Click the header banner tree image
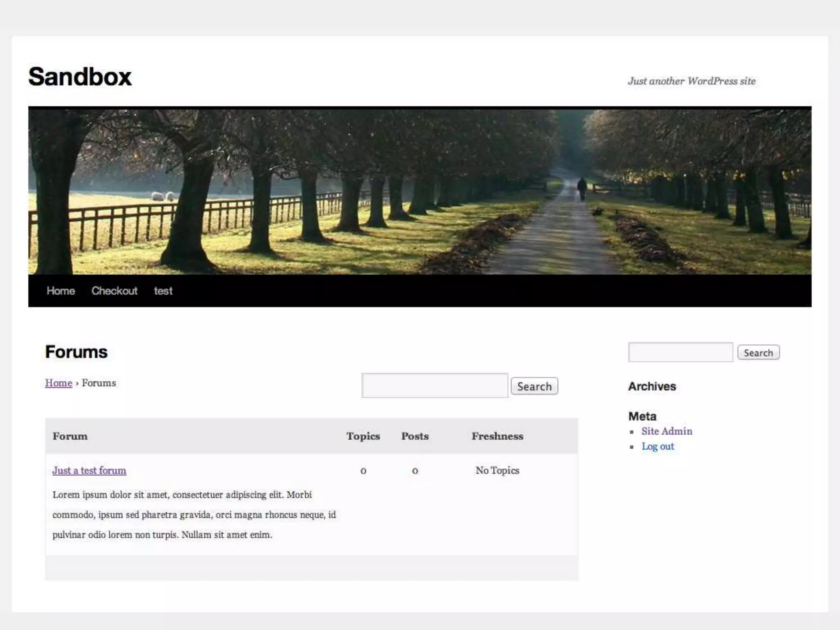 (419, 190)
